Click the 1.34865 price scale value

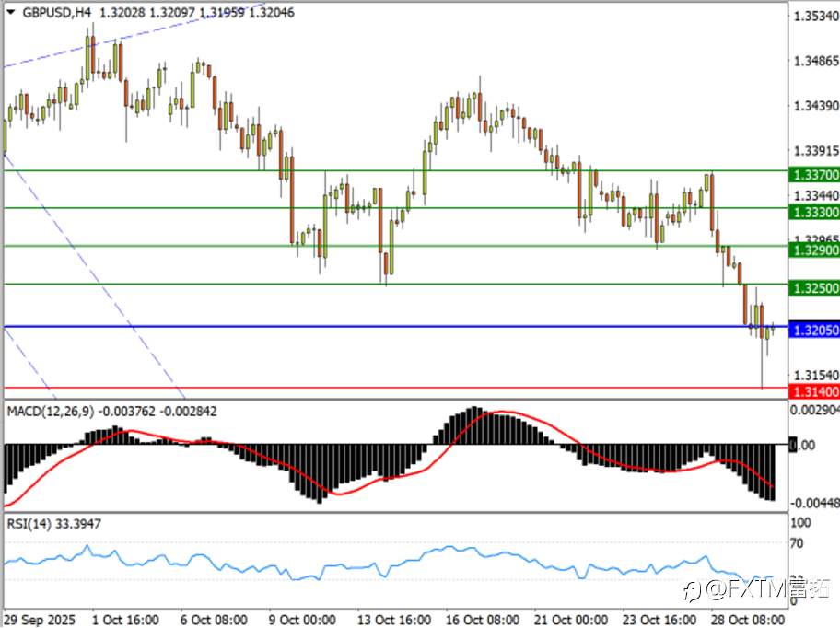point(816,61)
